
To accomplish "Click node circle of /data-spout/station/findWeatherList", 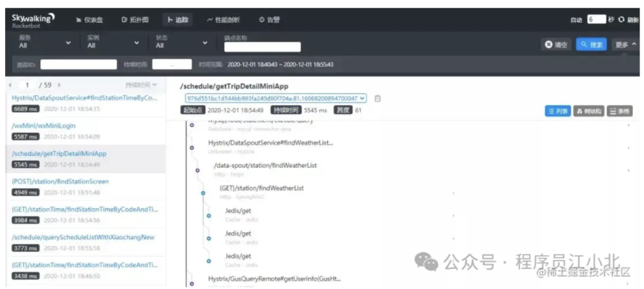I will tap(197, 170).
